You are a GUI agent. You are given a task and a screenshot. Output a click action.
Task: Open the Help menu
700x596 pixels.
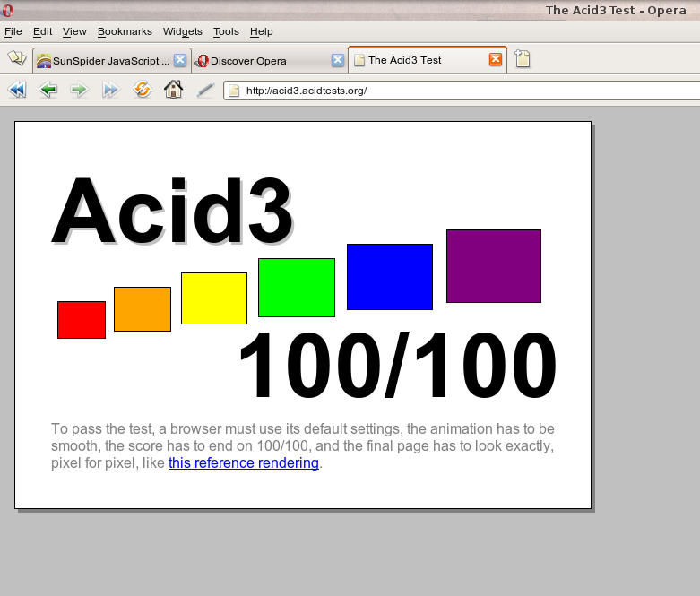click(x=261, y=31)
